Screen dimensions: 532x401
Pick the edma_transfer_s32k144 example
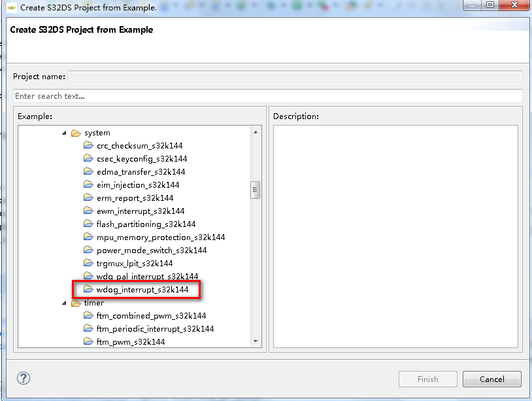click(141, 172)
